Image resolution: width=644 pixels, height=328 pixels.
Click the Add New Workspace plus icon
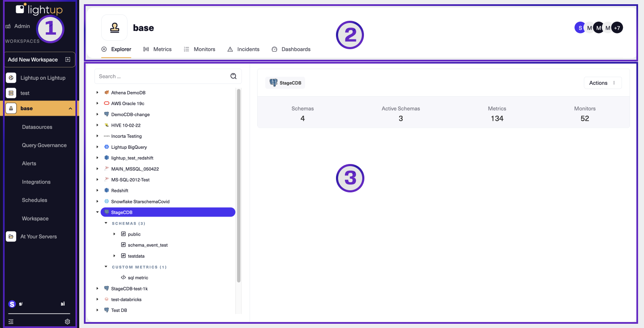tap(68, 60)
